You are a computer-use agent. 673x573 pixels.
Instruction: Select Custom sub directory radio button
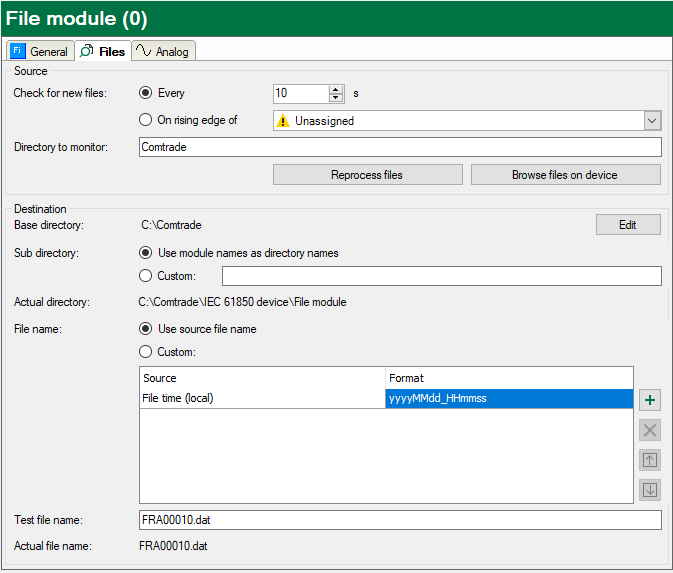[x=146, y=276]
